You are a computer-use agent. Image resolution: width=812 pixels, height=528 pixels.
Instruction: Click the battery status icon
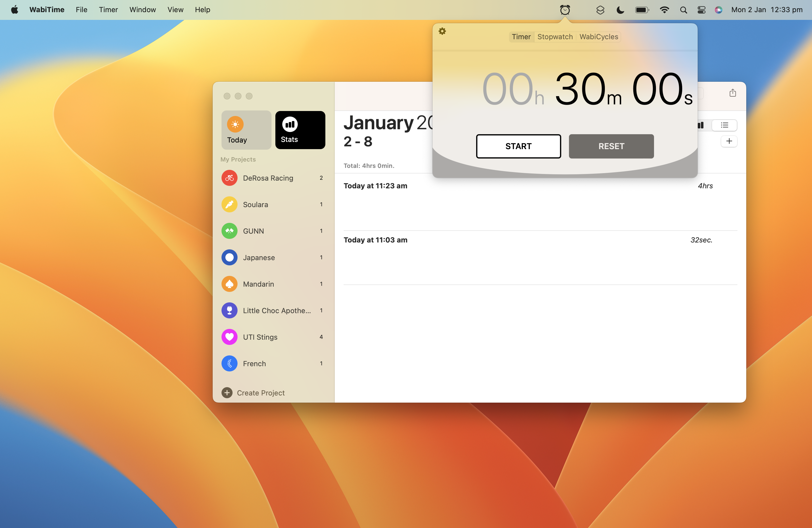tap(642, 10)
